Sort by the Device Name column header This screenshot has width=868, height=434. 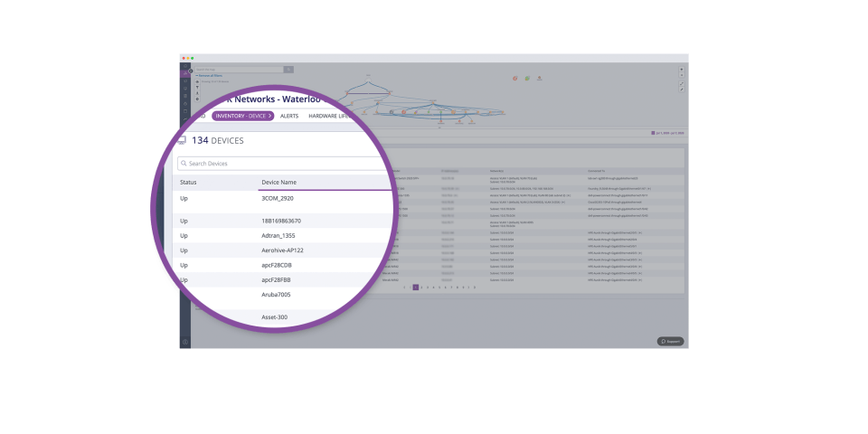click(x=279, y=182)
